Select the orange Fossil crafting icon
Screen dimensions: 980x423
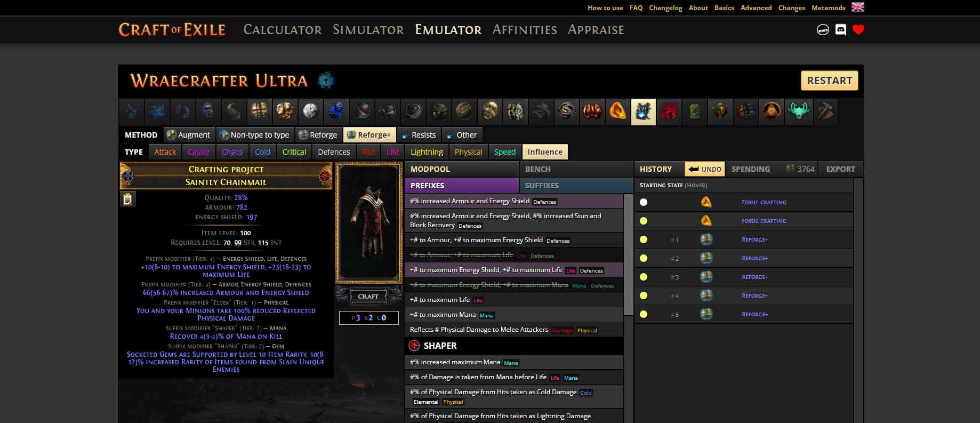[618, 111]
